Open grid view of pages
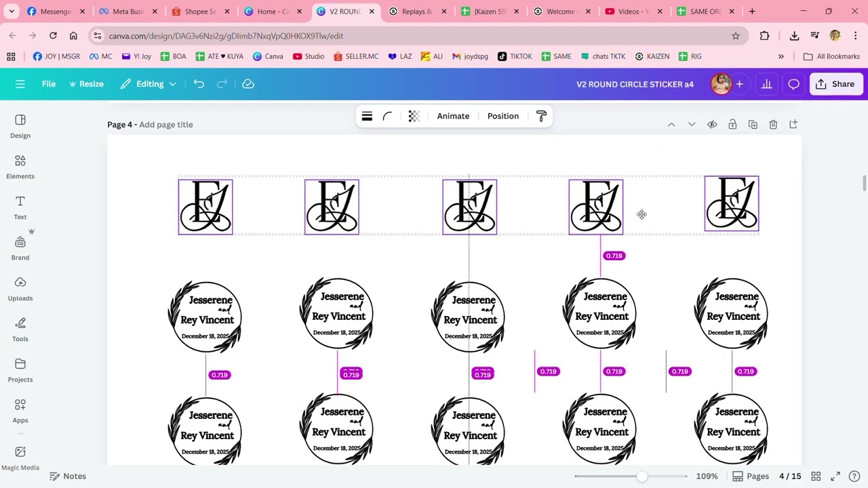The image size is (868, 488). [816, 476]
